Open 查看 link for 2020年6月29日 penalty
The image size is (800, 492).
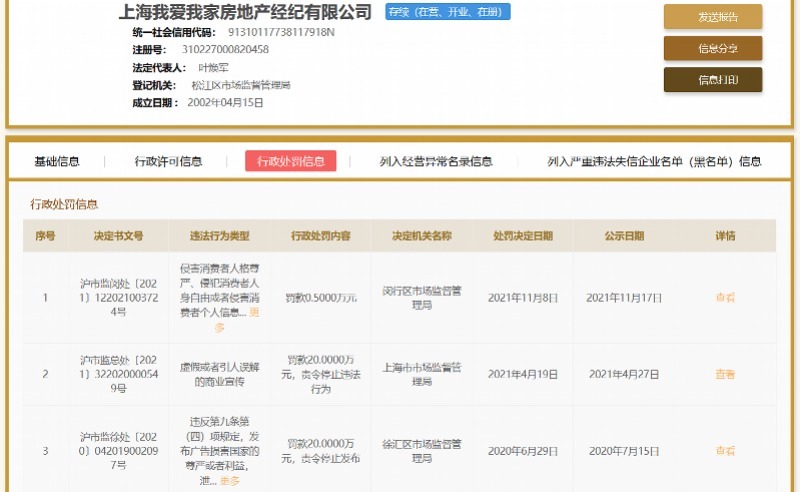coord(725,451)
